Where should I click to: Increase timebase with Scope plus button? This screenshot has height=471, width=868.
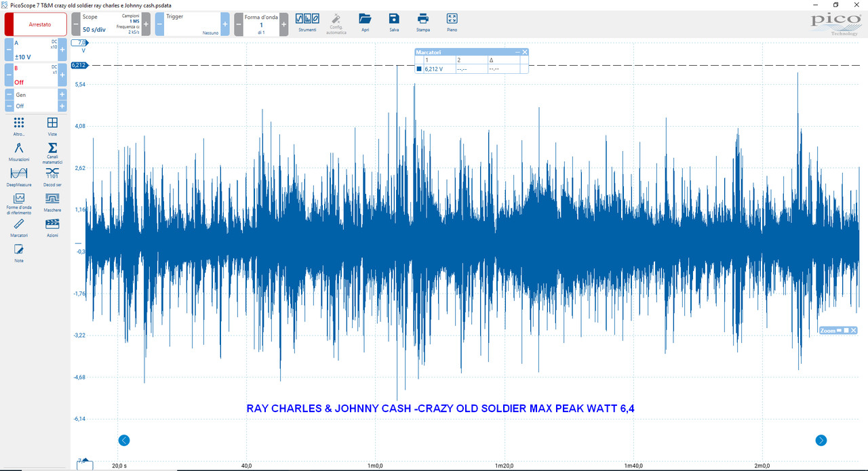pos(146,24)
